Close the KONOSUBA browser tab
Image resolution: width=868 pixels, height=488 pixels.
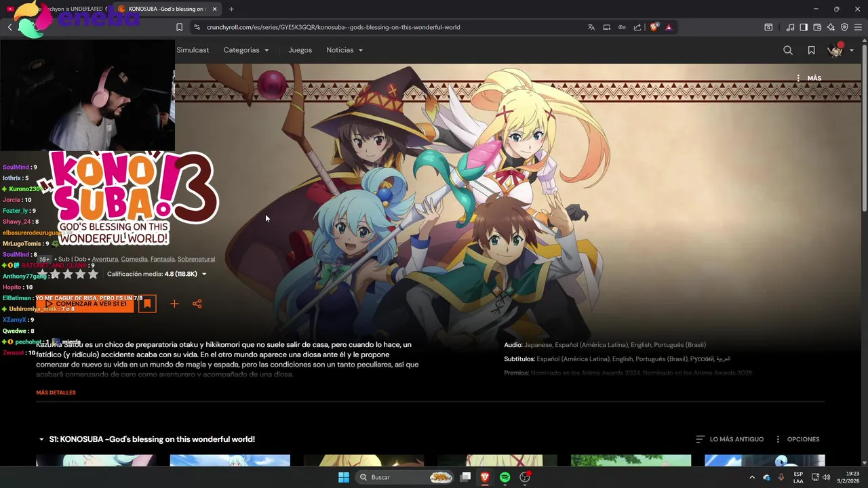[215, 9]
